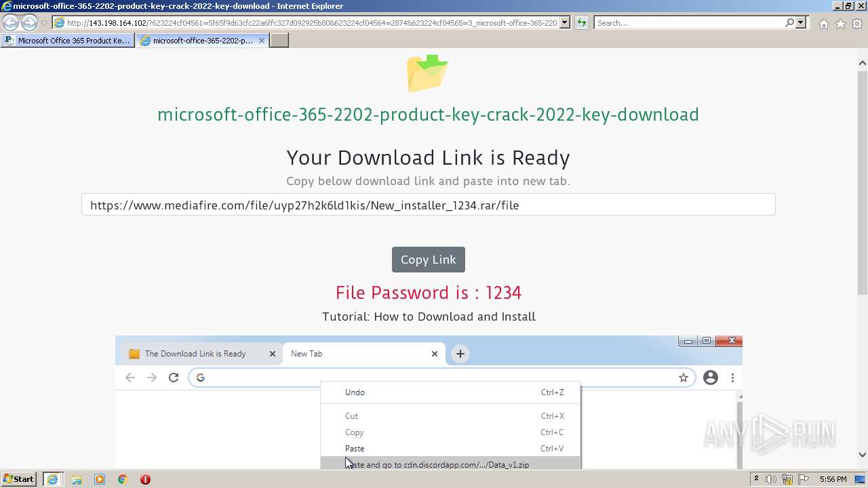Image resolution: width=868 pixels, height=488 pixels.
Task: Click the Google G icon in tutorial omnibox
Action: pyautogui.click(x=200, y=378)
